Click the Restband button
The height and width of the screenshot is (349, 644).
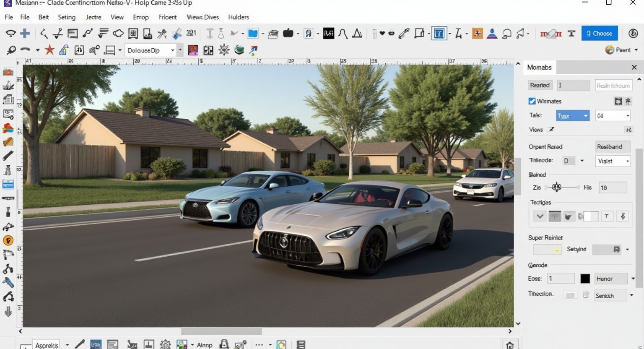[x=613, y=147]
